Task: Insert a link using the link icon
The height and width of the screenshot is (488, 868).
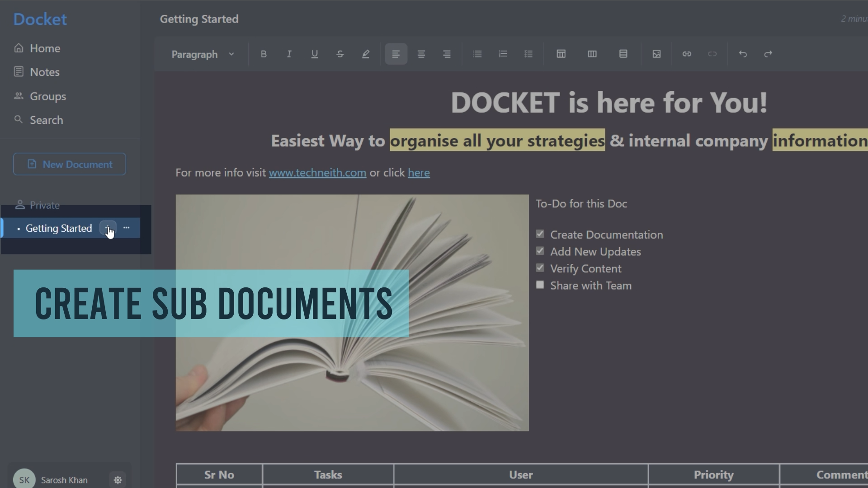Action: [x=687, y=54]
